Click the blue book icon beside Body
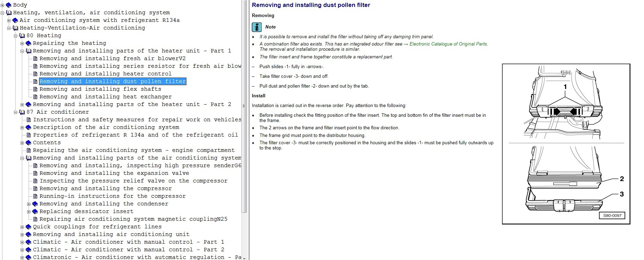 (x=9, y=5)
